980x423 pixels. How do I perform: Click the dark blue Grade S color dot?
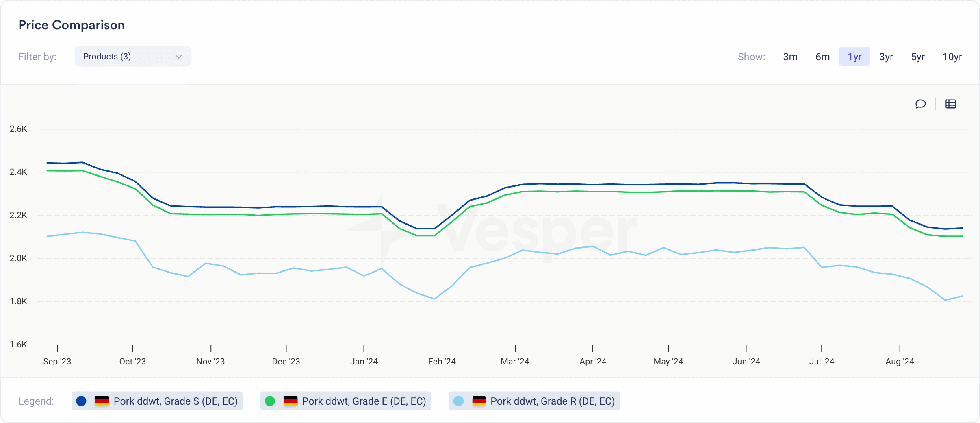click(81, 401)
